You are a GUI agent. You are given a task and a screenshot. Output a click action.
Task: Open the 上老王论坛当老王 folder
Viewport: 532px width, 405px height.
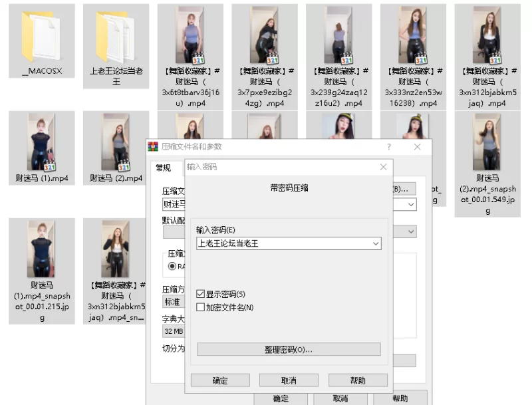[x=116, y=46]
